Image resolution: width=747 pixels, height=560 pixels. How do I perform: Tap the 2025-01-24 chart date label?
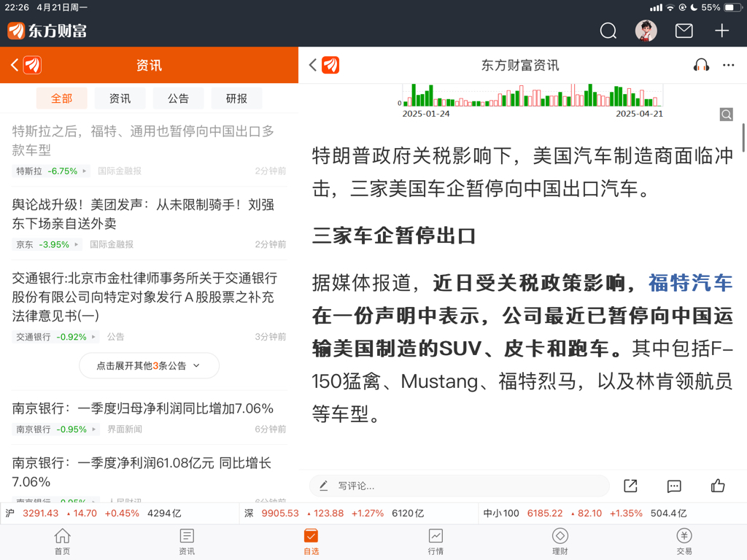coord(426,114)
